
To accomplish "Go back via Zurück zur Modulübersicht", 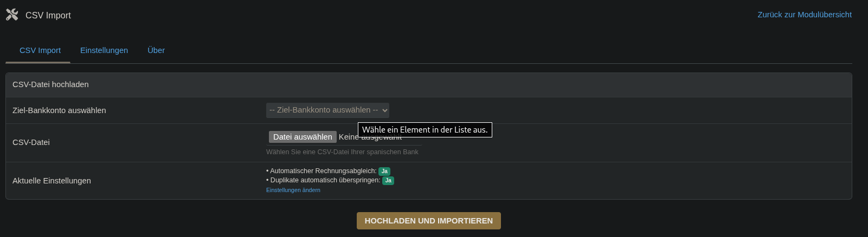I will 804,15.
